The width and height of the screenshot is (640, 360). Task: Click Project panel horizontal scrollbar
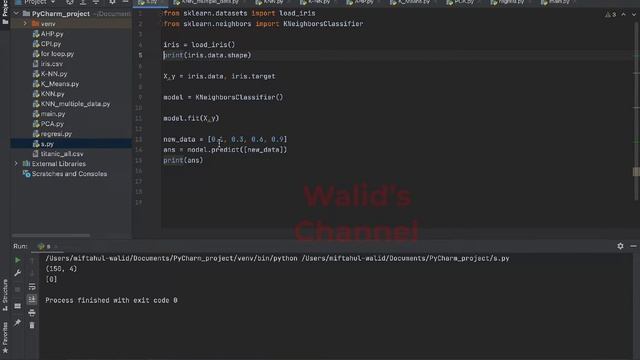point(51,236)
